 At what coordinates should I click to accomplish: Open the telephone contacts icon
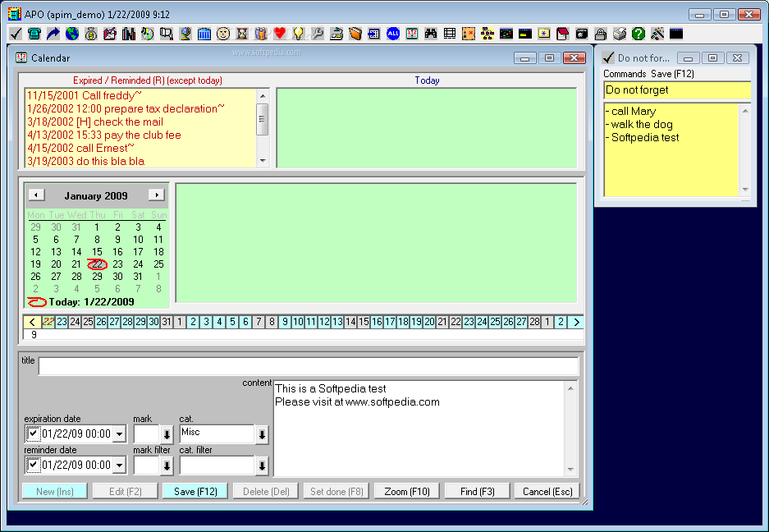point(34,34)
